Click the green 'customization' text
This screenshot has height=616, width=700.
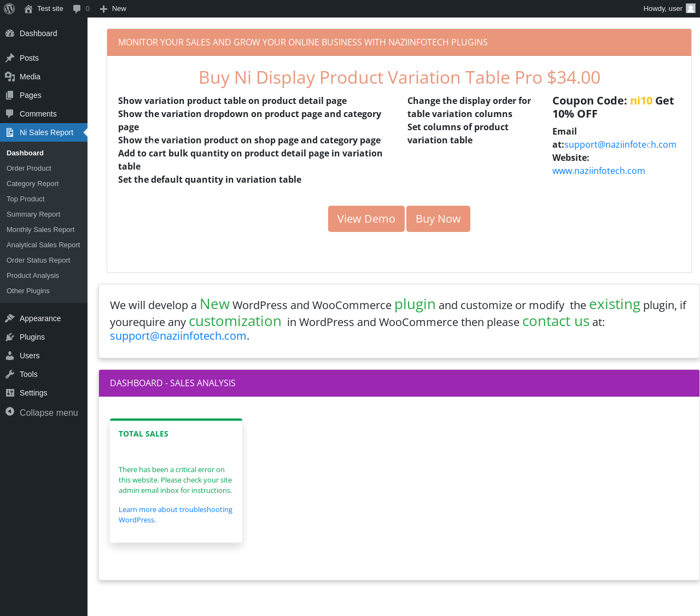pyautogui.click(x=235, y=321)
